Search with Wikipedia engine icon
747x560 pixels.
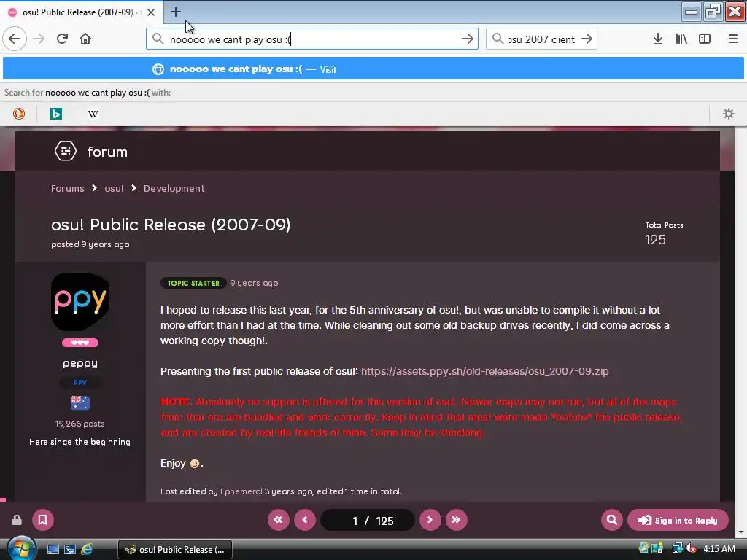coord(93,114)
